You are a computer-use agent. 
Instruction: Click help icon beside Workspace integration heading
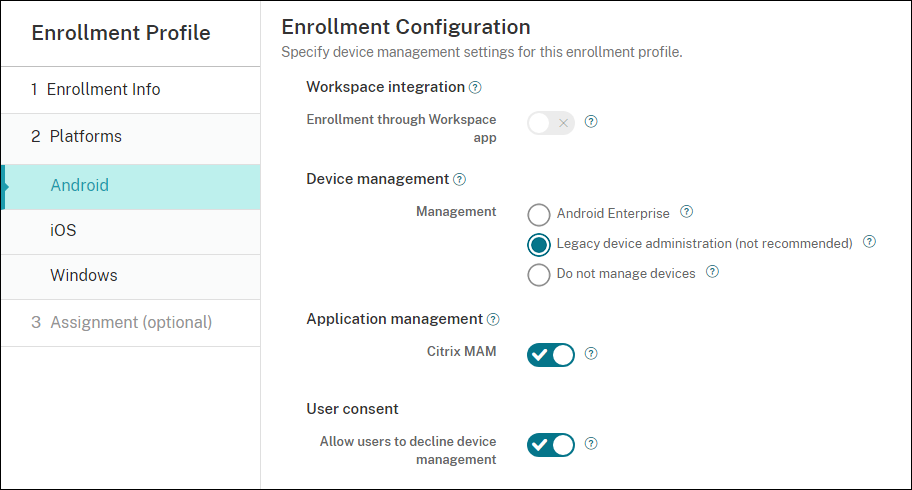pos(475,88)
